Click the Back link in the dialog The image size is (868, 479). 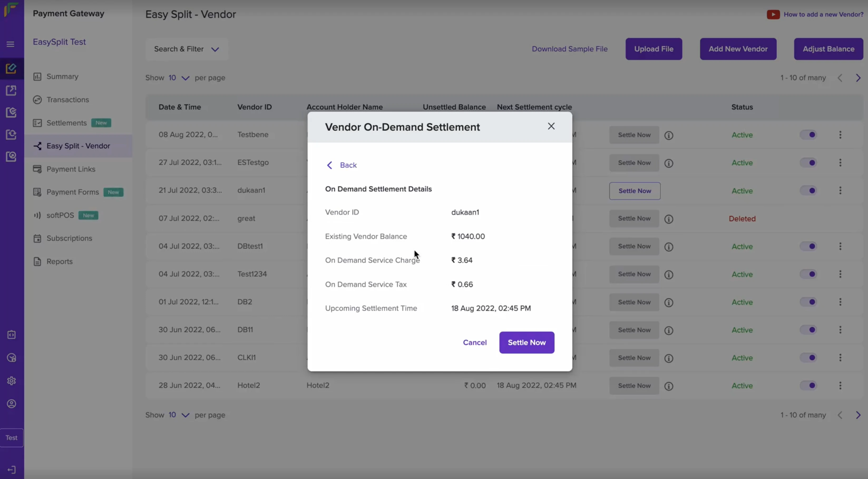pyautogui.click(x=342, y=165)
